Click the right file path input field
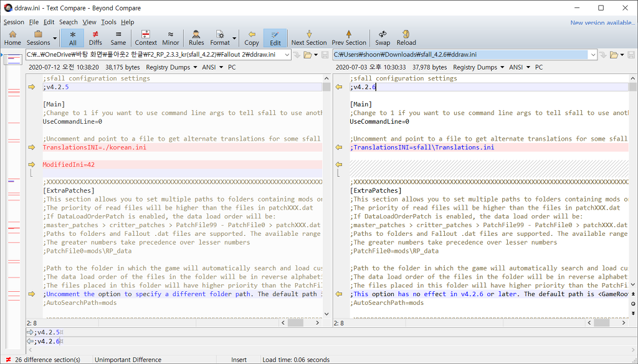Screen dimensions: 638x364 (x=461, y=55)
